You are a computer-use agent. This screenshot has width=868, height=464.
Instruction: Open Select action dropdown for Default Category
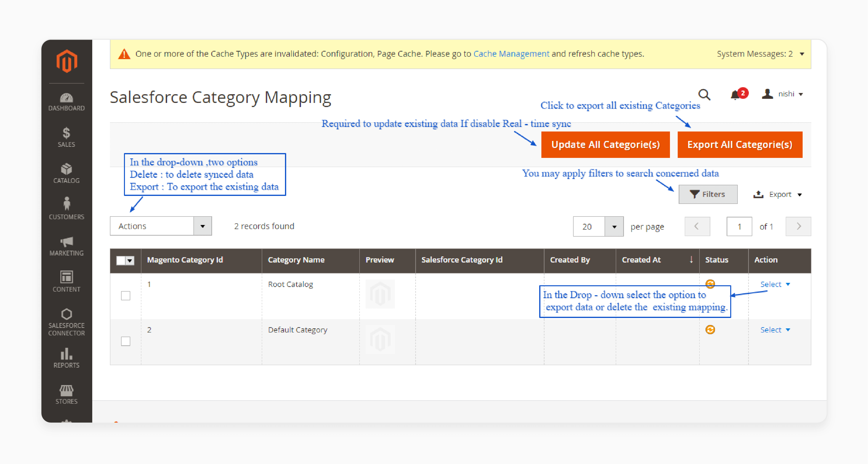775,330
